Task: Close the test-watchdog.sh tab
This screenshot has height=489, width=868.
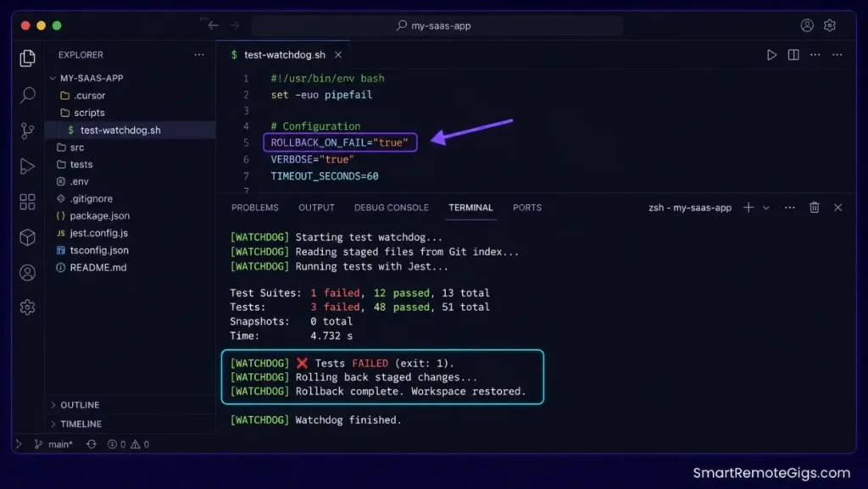Action: tap(337, 55)
